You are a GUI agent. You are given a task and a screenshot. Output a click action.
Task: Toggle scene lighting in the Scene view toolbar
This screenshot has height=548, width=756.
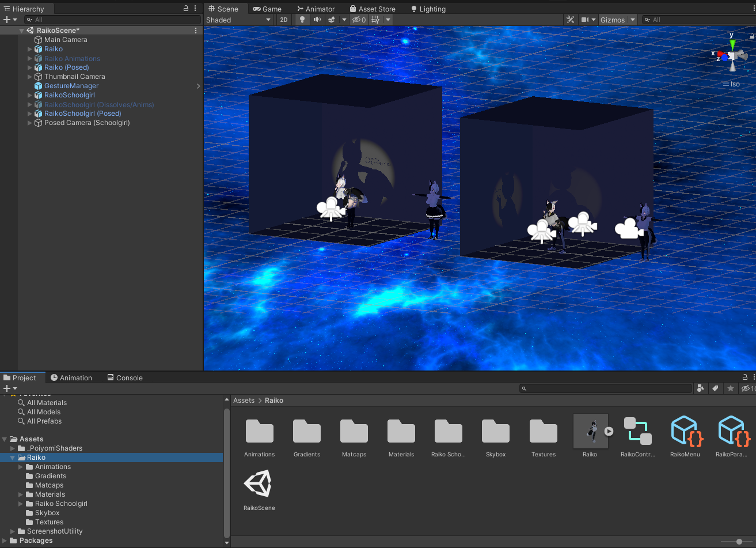click(302, 20)
